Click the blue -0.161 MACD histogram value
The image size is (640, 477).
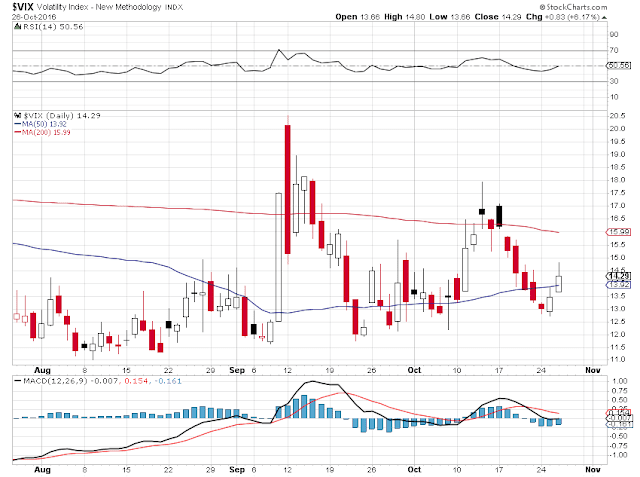[167, 381]
